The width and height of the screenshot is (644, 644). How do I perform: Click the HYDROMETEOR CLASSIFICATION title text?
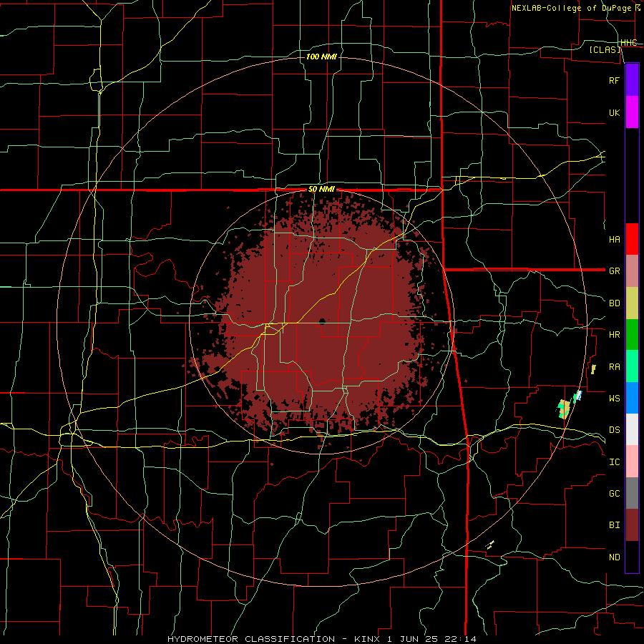251,639
